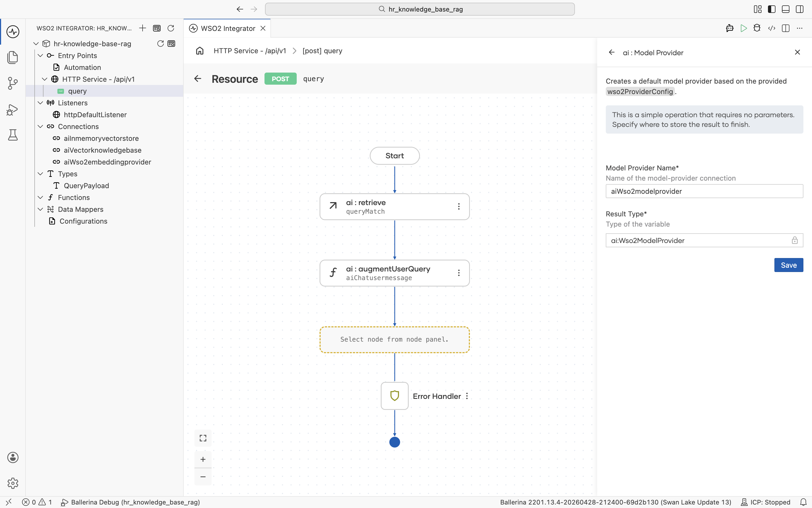
Task: Click the layout icon next to the panel header plus
Action: [x=157, y=28]
